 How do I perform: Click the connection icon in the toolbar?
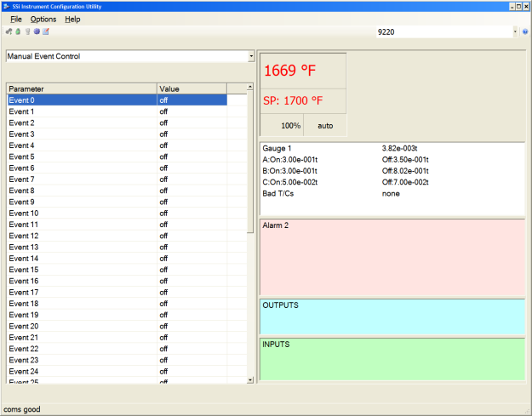[9, 31]
